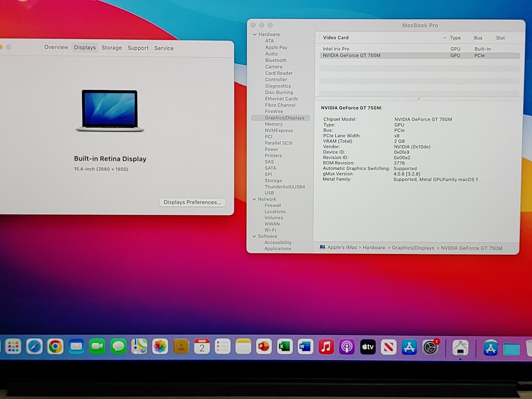Select Memory in sidebar
Image resolution: width=532 pixels, height=399 pixels.
click(274, 124)
